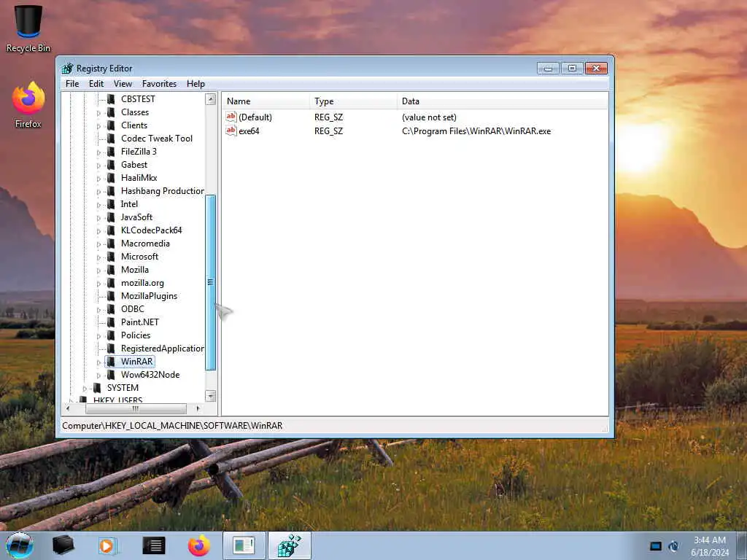Expand the FileZilla 3 key
Image resolution: width=747 pixels, height=560 pixels.
click(x=98, y=152)
